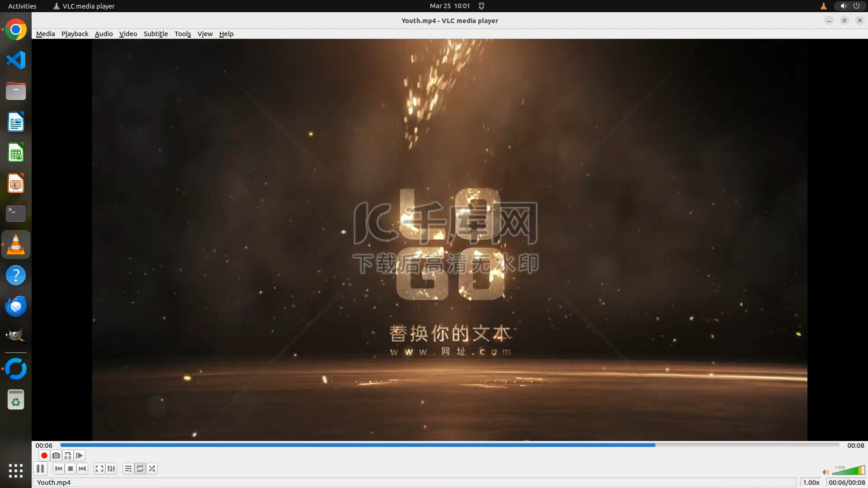Show the playlist using the playlist icon
The height and width of the screenshot is (488, 868).
pos(128,469)
